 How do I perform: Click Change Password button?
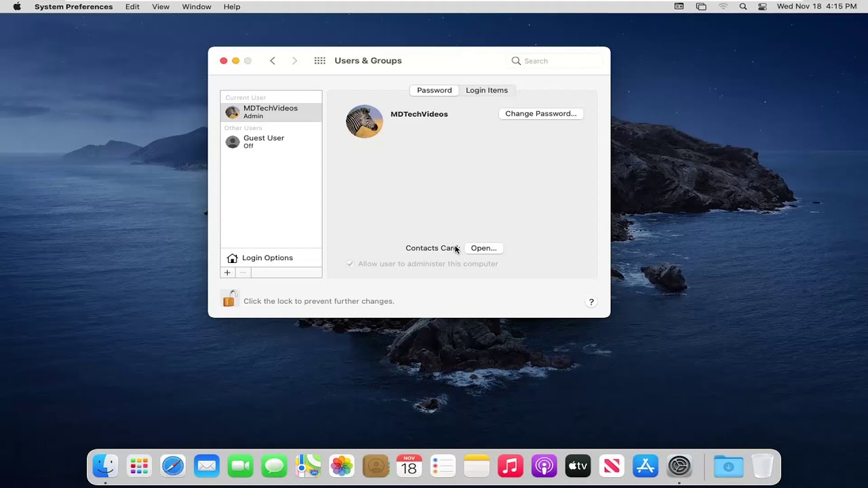541,114
